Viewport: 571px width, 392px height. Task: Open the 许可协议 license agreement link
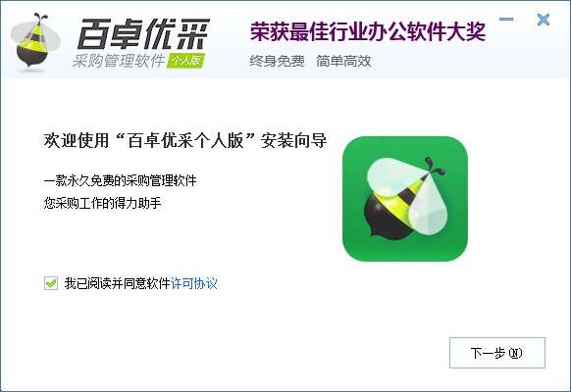193,283
